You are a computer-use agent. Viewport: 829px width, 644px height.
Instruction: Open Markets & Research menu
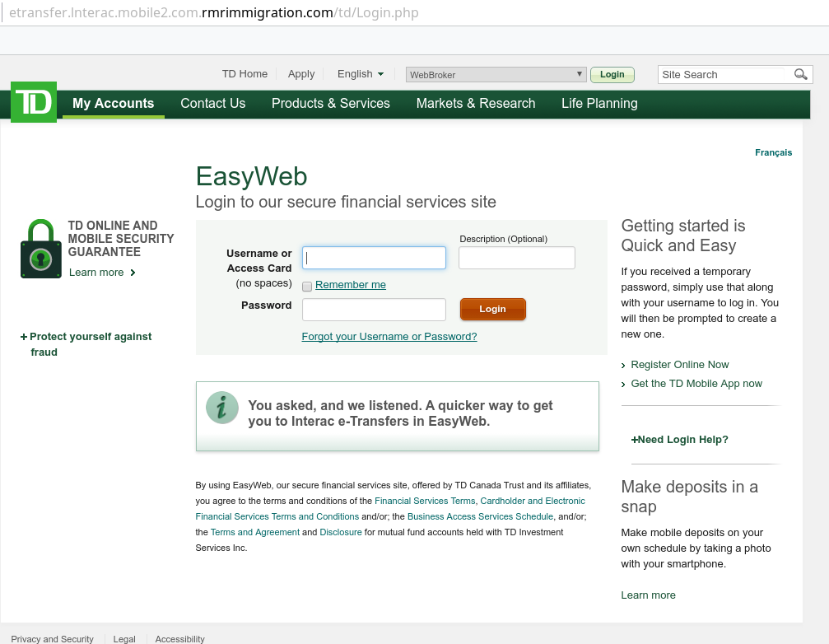coord(476,104)
